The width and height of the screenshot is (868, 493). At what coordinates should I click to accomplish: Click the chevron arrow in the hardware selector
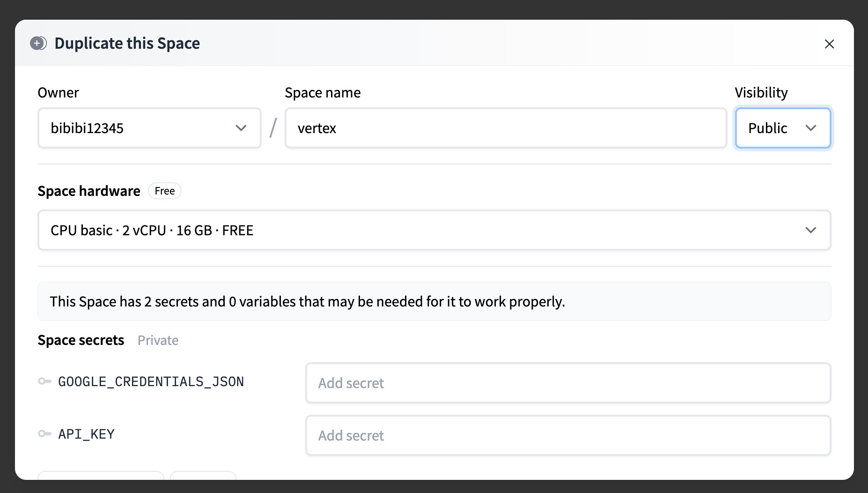tap(811, 230)
